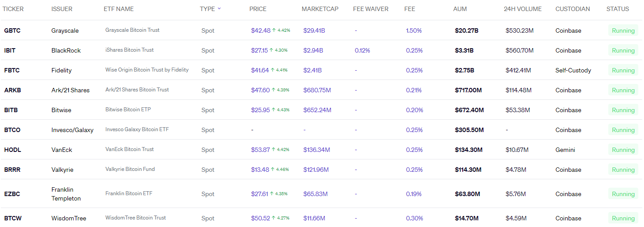Open the GBTC ticker row
Screen dimensions: 644x227
pos(12,30)
